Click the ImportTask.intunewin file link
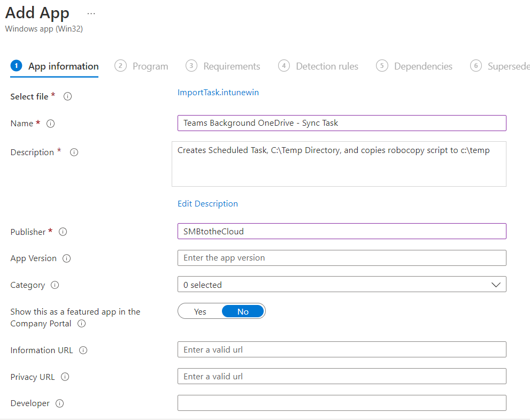Image resolution: width=530 pixels, height=420 pixels. point(218,93)
